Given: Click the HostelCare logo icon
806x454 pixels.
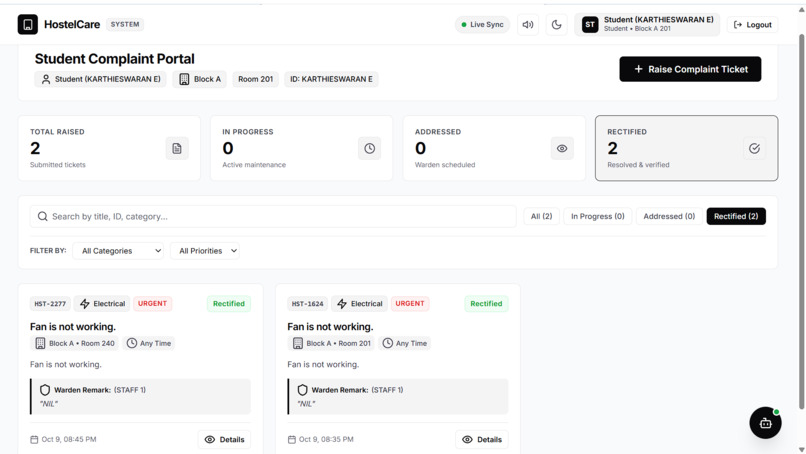Looking at the screenshot, I should pyautogui.click(x=28, y=24).
